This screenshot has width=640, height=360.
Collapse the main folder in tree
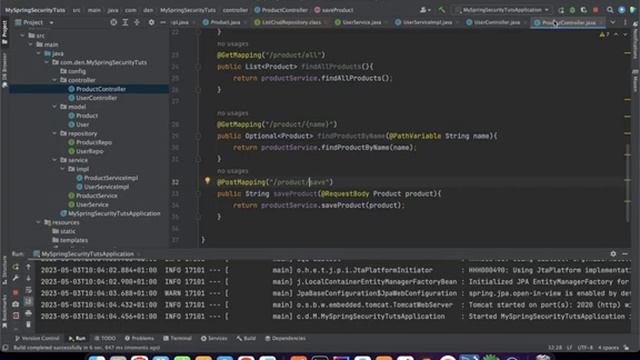31,44
